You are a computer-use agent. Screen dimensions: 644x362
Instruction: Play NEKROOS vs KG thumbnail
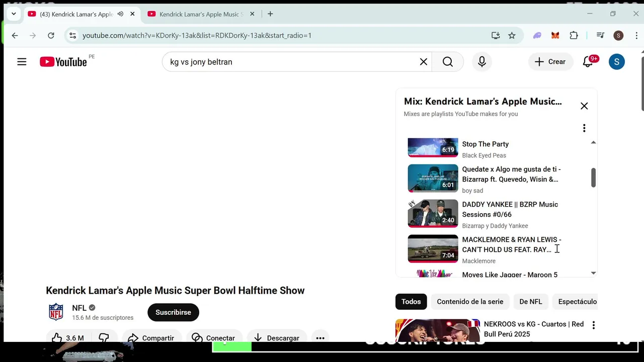point(438,330)
